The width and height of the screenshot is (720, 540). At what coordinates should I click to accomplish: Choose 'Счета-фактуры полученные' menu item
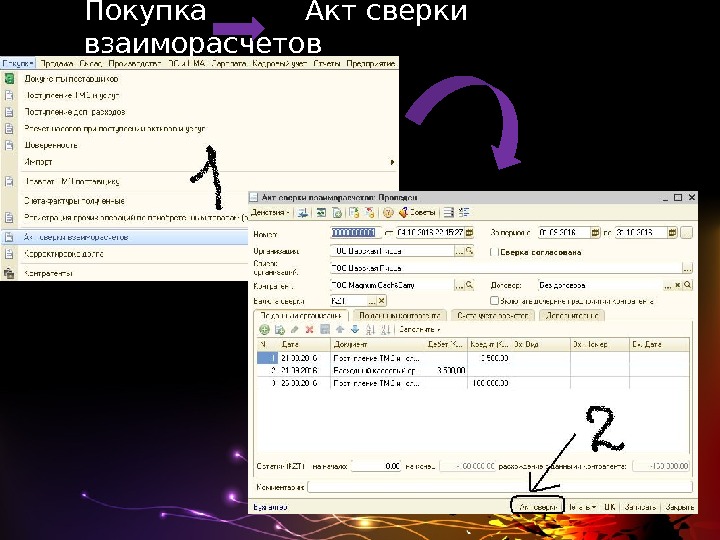[x=74, y=201]
